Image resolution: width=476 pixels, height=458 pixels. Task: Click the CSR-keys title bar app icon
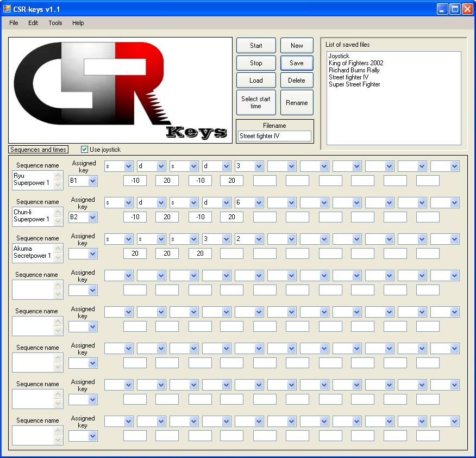coord(7,9)
